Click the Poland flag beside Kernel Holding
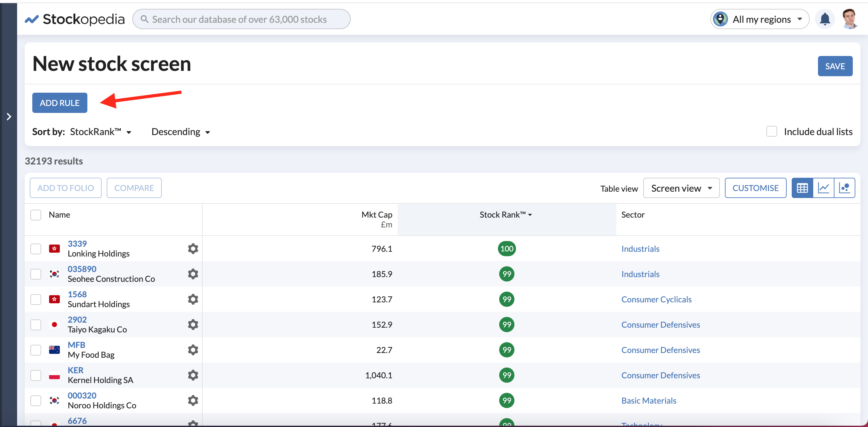The image size is (868, 427). [54, 375]
